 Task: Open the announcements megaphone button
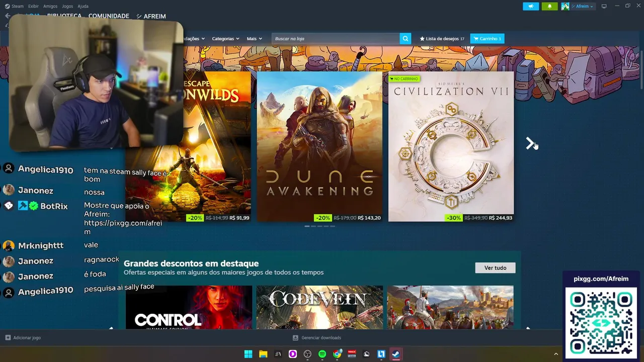[x=531, y=6]
